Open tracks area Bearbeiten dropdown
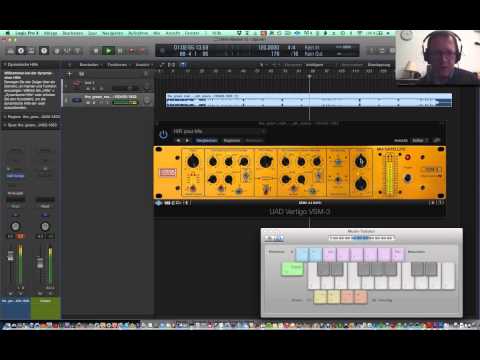 [90, 65]
